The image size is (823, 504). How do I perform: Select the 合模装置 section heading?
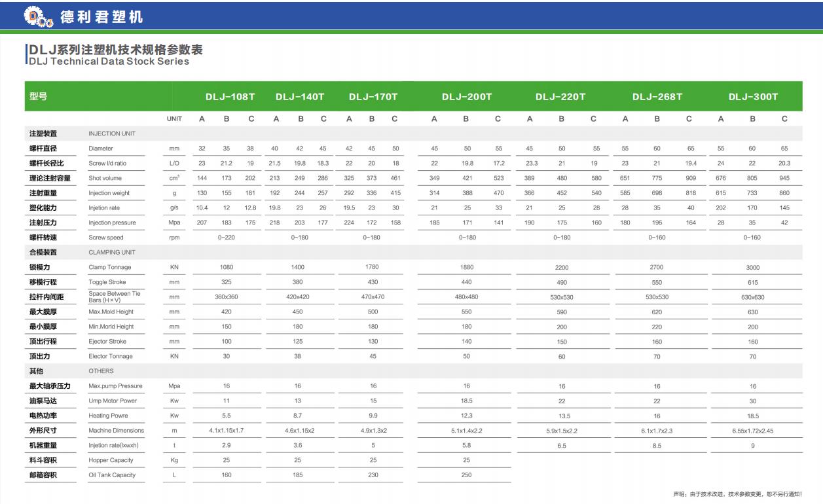coord(43,252)
